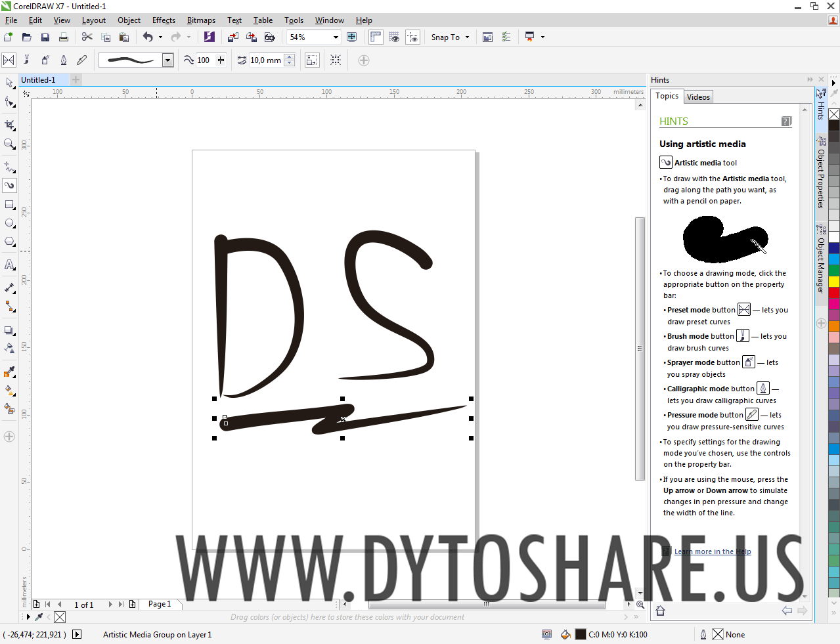The height and width of the screenshot is (644, 840).
Task: Select the Shape tool
Action: pos(9,102)
